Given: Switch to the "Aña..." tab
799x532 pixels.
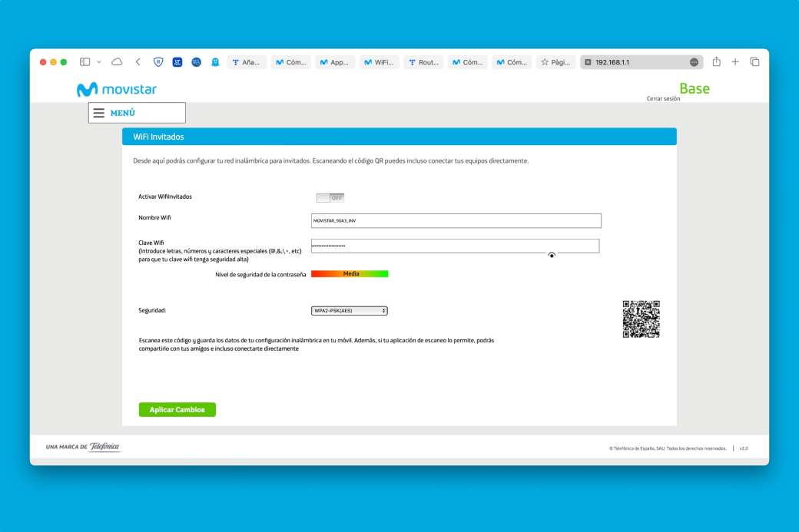Looking at the screenshot, I should click(x=247, y=62).
